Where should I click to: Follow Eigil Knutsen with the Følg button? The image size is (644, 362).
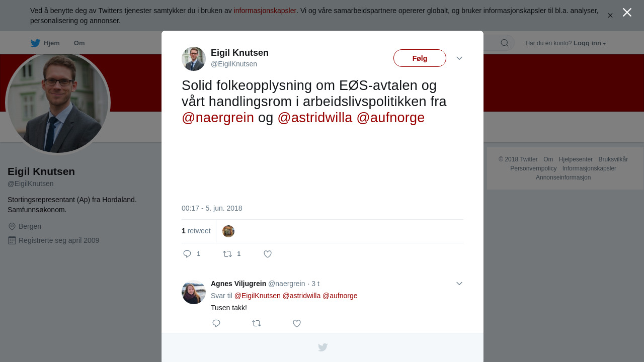420,58
